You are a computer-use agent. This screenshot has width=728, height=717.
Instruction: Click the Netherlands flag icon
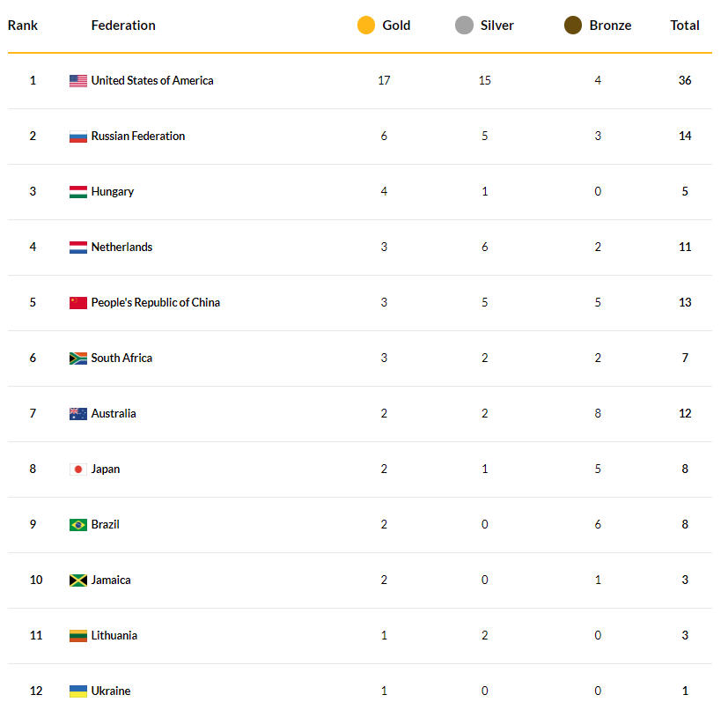click(78, 248)
